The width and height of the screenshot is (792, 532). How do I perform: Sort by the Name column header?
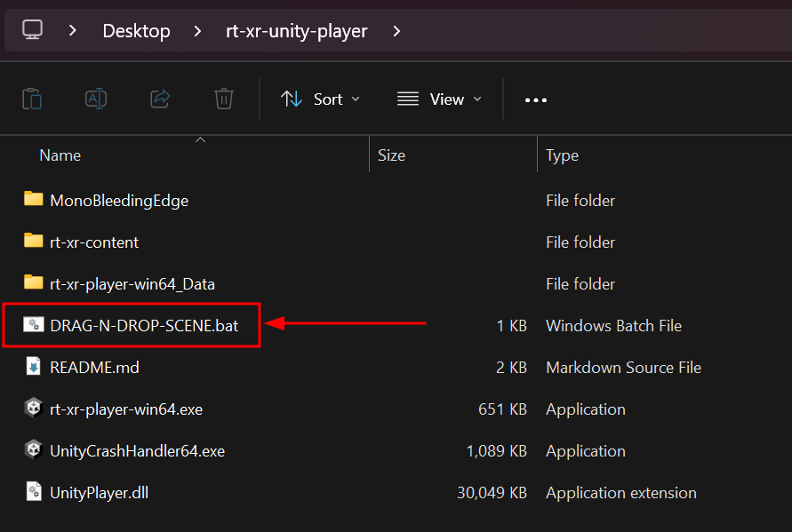[x=60, y=155]
